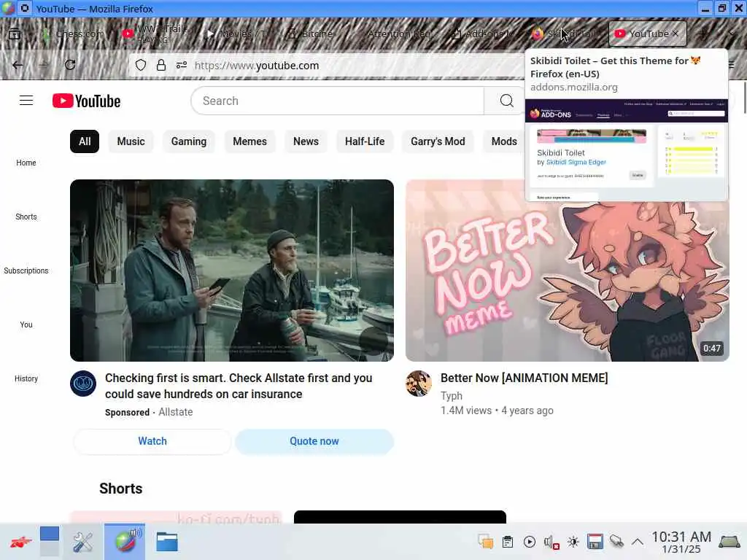The image size is (747, 560).
Task: Switch to the Chess.com tab
Action: (x=73, y=34)
